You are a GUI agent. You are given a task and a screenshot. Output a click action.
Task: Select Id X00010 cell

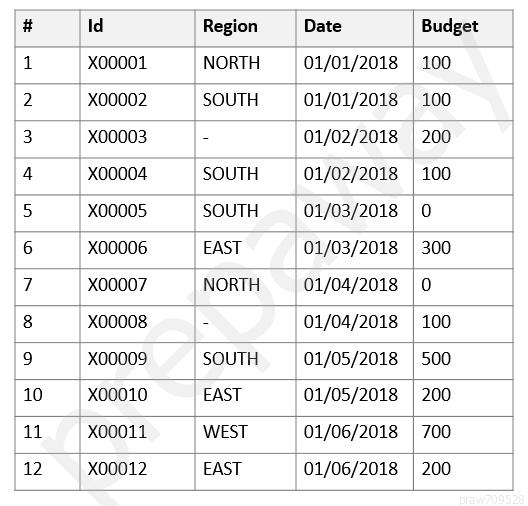coord(137,398)
